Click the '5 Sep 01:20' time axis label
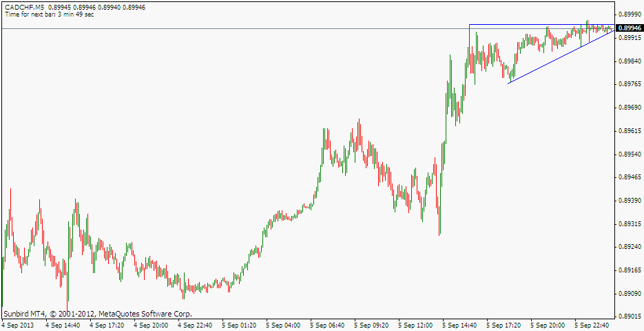The height and width of the screenshot is (331, 644). click(240, 324)
